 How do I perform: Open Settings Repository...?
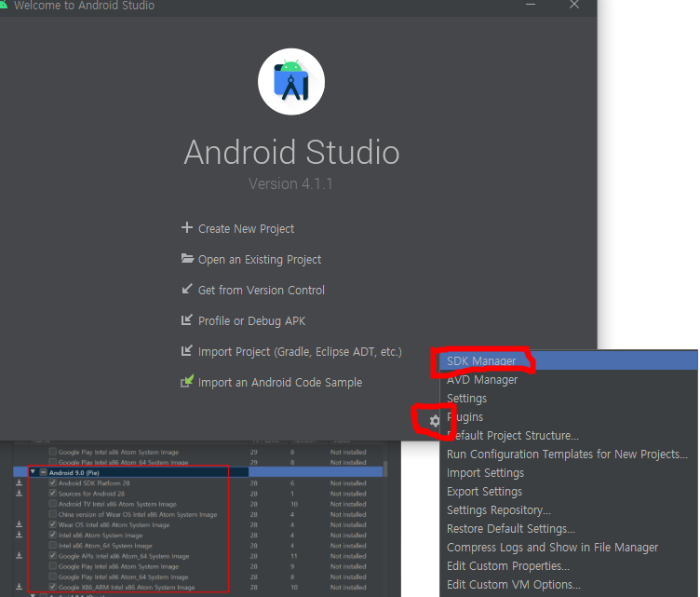pyautogui.click(x=569, y=510)
